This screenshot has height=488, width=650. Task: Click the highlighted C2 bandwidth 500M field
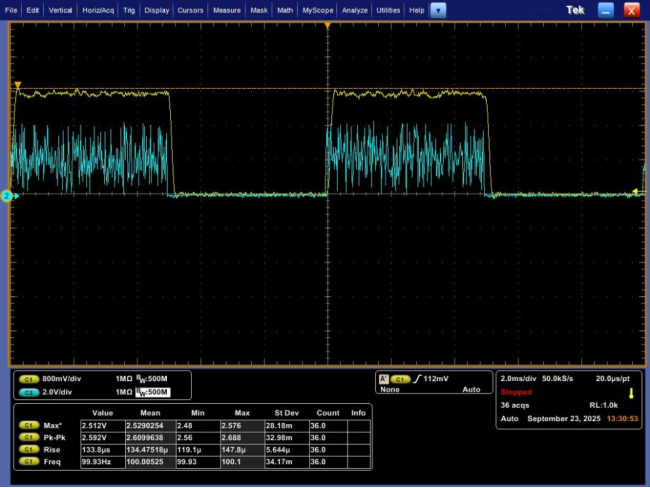[153, 392]
